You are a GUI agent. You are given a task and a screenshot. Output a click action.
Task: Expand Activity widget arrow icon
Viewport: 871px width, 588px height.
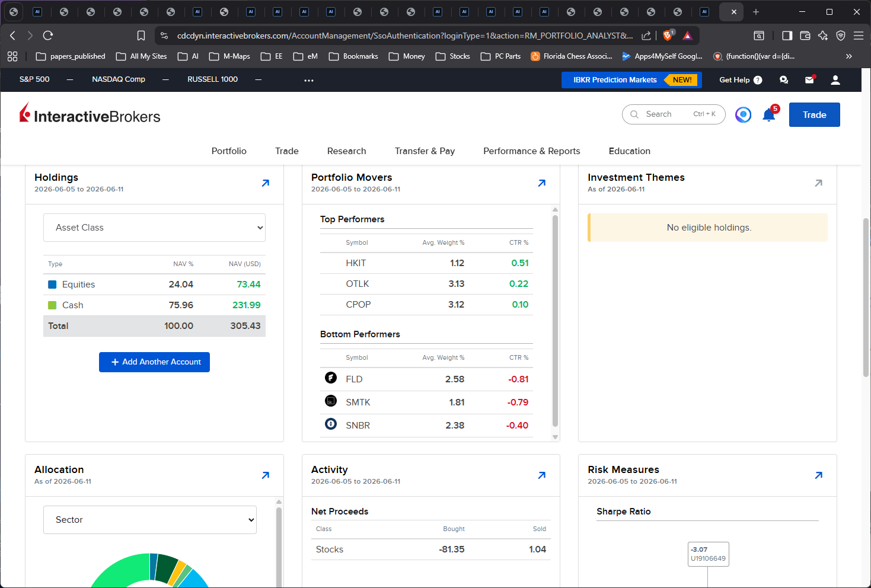click(x=542, y=475)
